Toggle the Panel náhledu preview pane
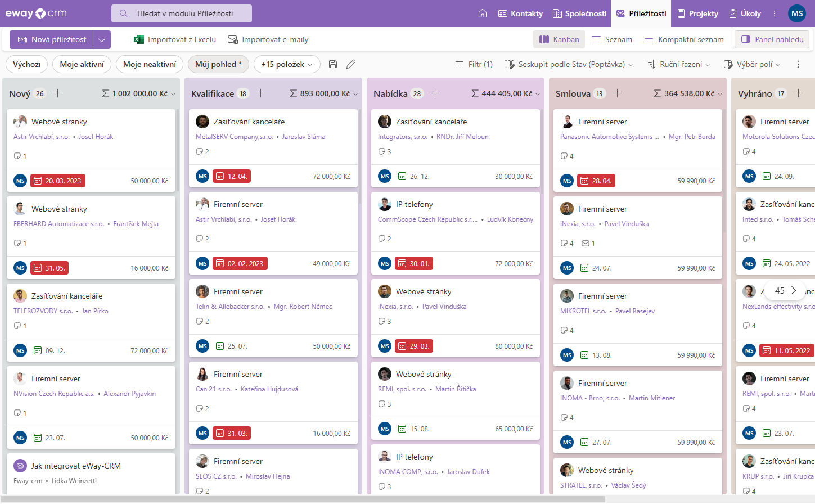Screen dimensions: 815x504 772,39
